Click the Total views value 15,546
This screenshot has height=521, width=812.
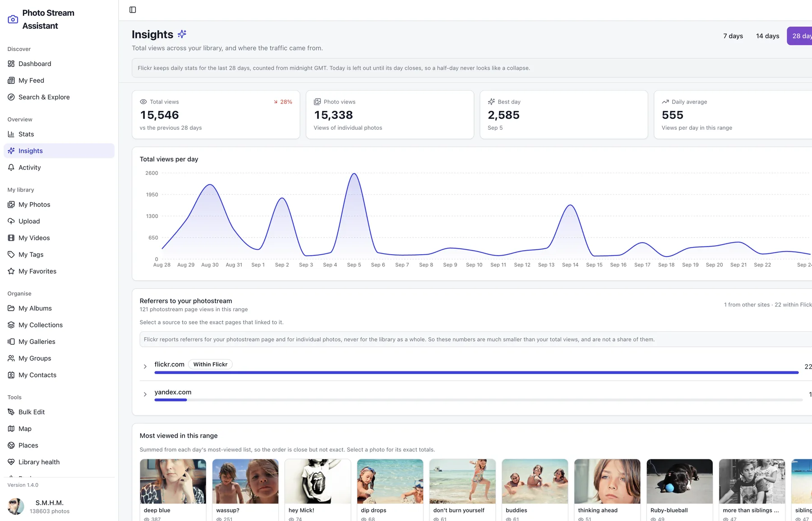point(159,115)
